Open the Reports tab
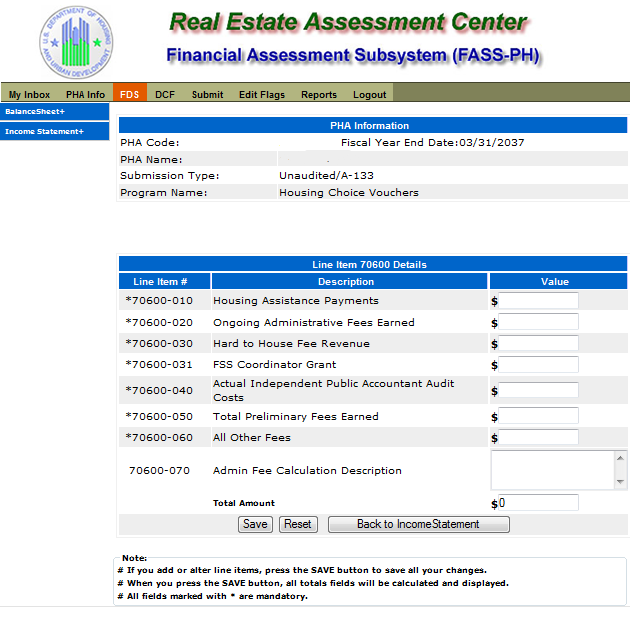 319,94
